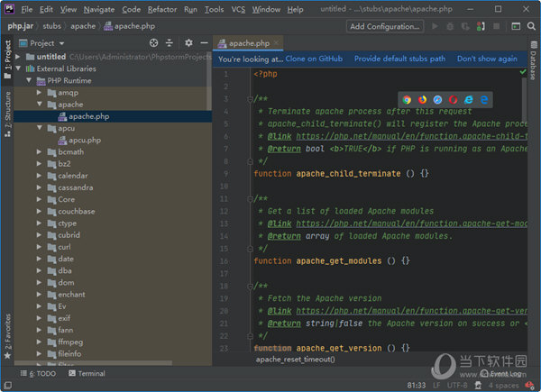Image resolution: width=541 pixels, height=392 pixels.
Task: Select apache.php in project tree
Action: coord(113,116)
